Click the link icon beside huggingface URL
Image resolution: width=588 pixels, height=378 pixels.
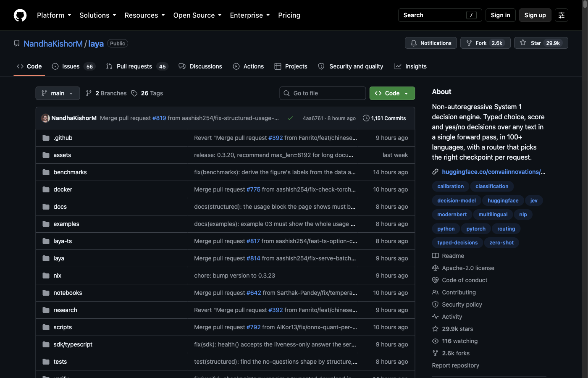(x=436, y=171)
